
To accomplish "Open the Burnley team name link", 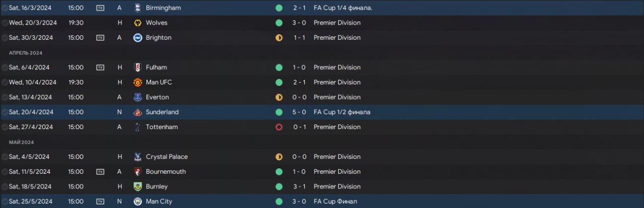I will click(x=157, y=186).
